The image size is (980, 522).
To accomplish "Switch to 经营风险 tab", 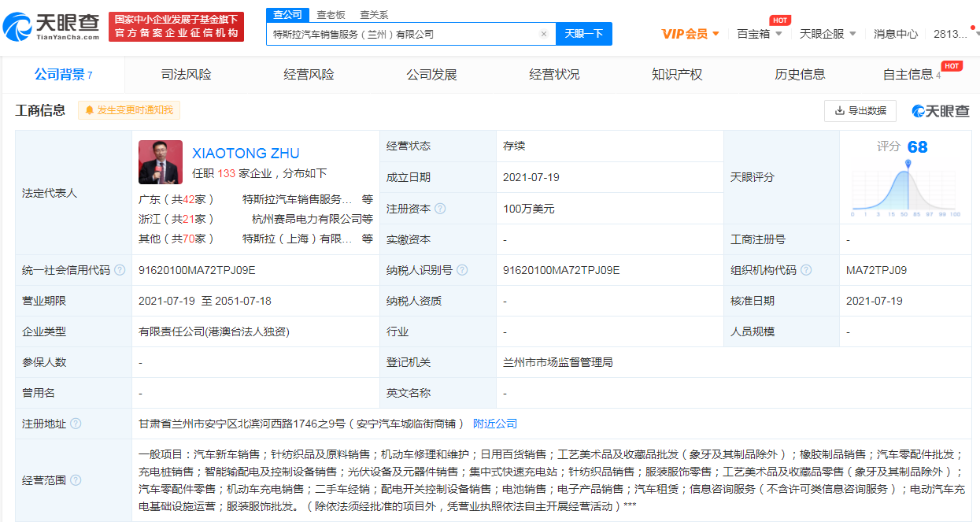I will (309, 75).
